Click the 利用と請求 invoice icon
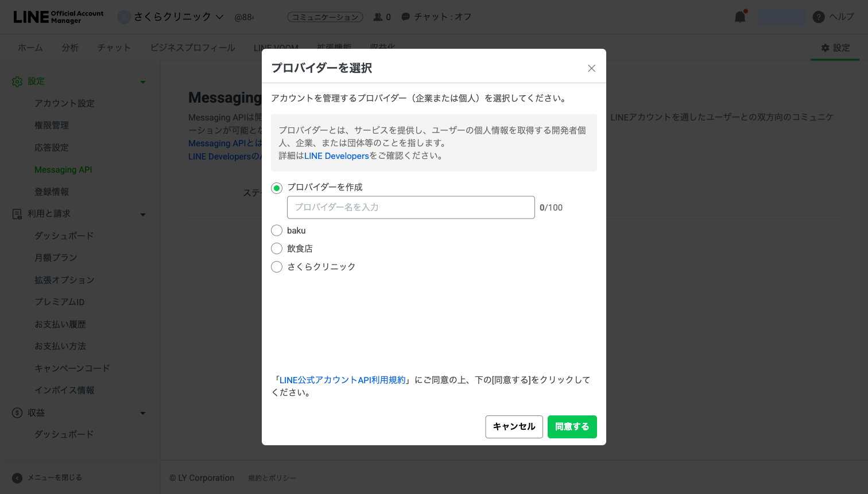868x494 pixels. pyautogui.click(x=17, y=214)
